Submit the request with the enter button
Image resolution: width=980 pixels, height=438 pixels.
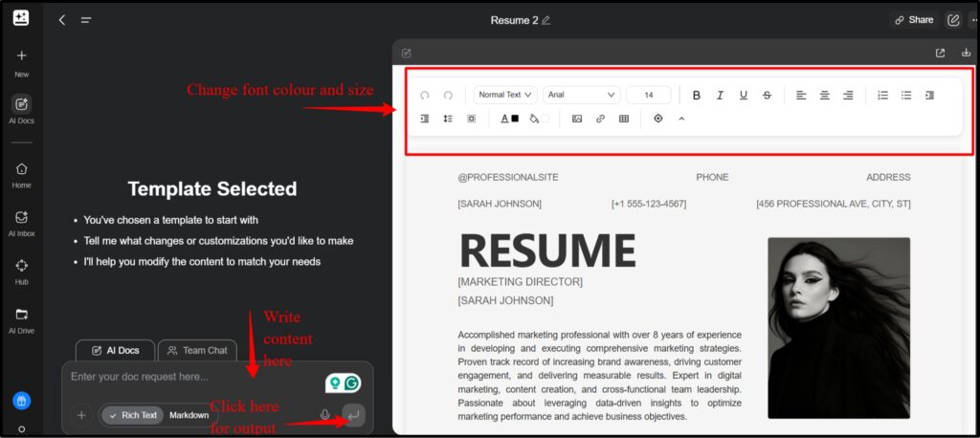[x=353, y=415]
